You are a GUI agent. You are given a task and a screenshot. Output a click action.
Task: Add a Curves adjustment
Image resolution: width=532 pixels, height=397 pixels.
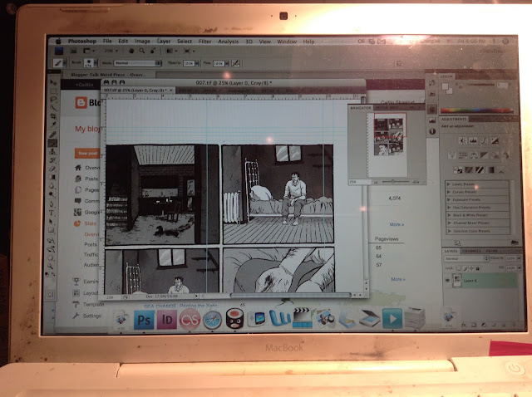(484, 140)
